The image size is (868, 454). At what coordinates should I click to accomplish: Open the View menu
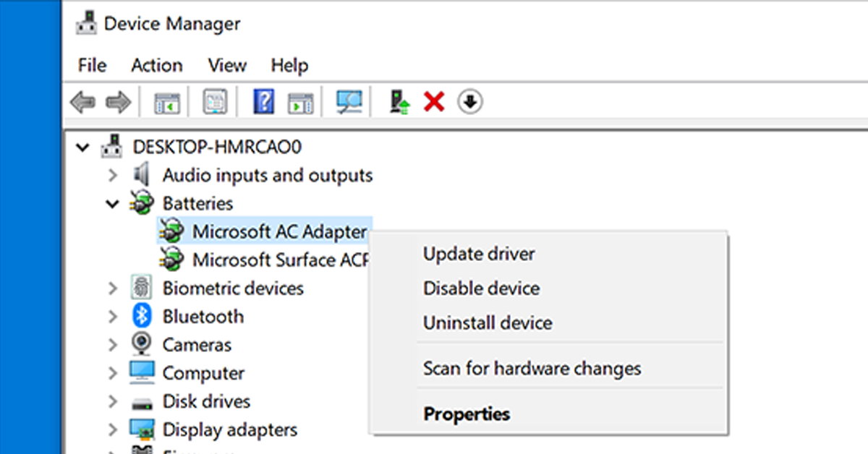tap(227, 66)
